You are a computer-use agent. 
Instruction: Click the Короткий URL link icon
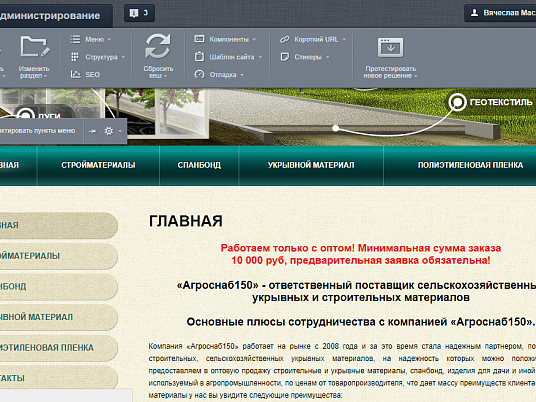284,39
